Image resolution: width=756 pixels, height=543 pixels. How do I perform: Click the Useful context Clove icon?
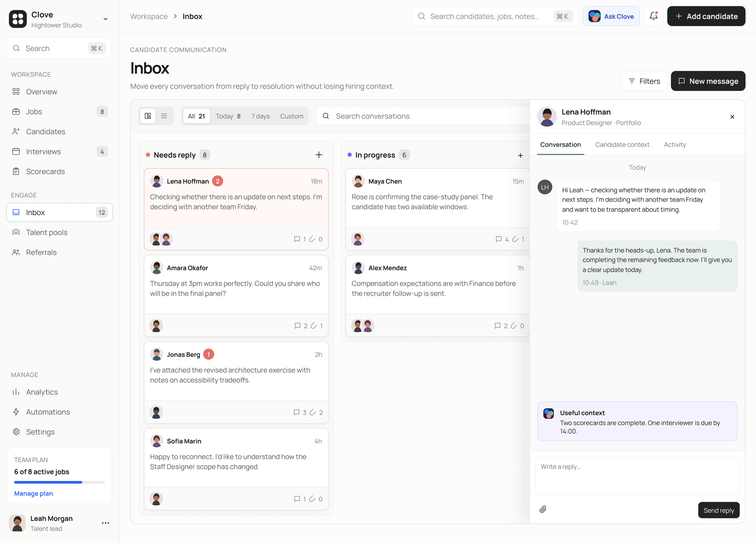point(549,413)
